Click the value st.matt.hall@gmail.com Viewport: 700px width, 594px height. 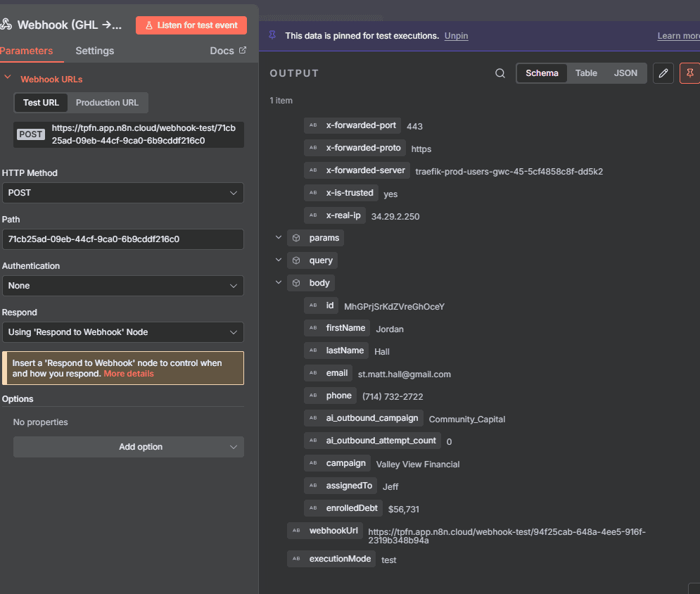404,374
